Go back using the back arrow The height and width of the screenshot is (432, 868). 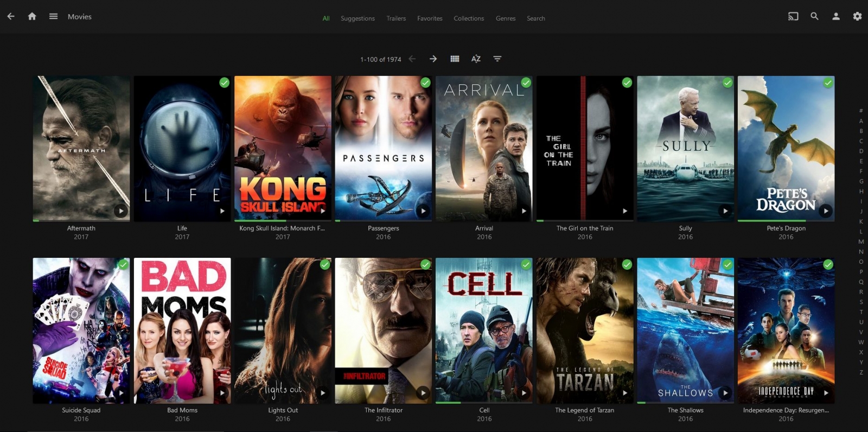coord(11,16)
